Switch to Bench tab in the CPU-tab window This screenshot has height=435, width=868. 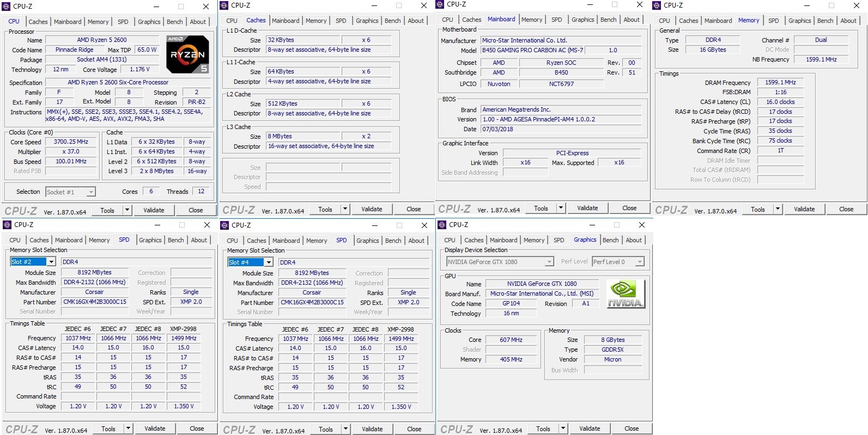coord(175,22)
